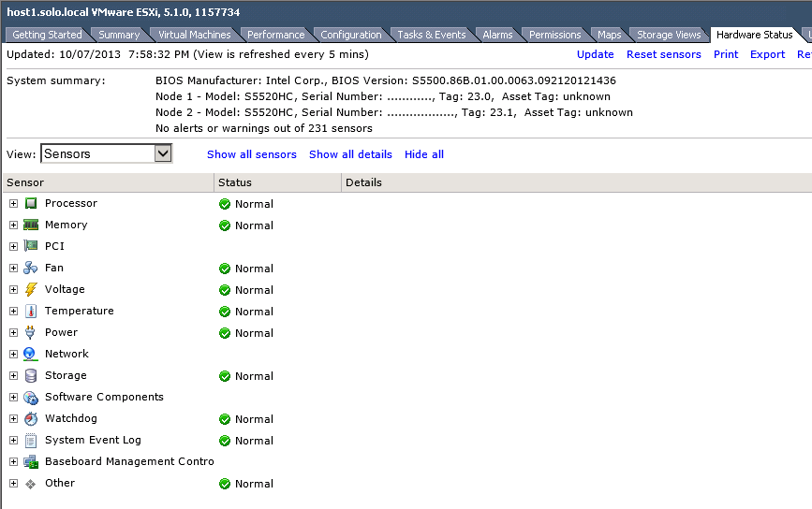Click the Processor sensor chip icon
The image size is (812, 509).
tap(31, 203)
